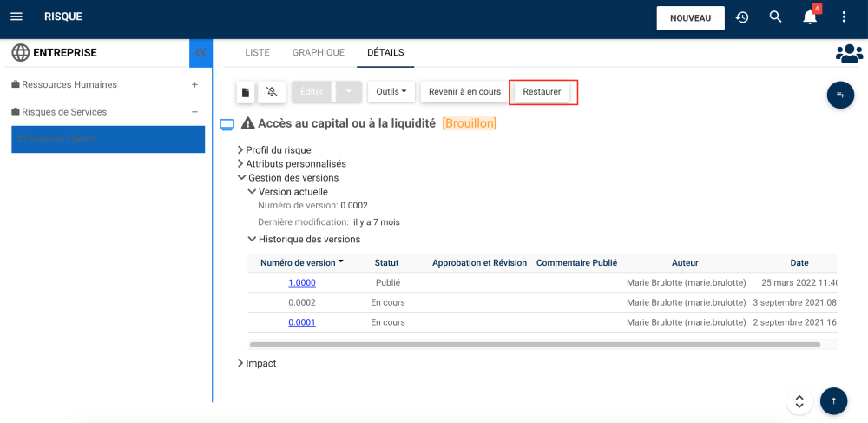Open the history clock icon
Image resolution: width=868 pixels, height=423 pixels.
[742, 17]
